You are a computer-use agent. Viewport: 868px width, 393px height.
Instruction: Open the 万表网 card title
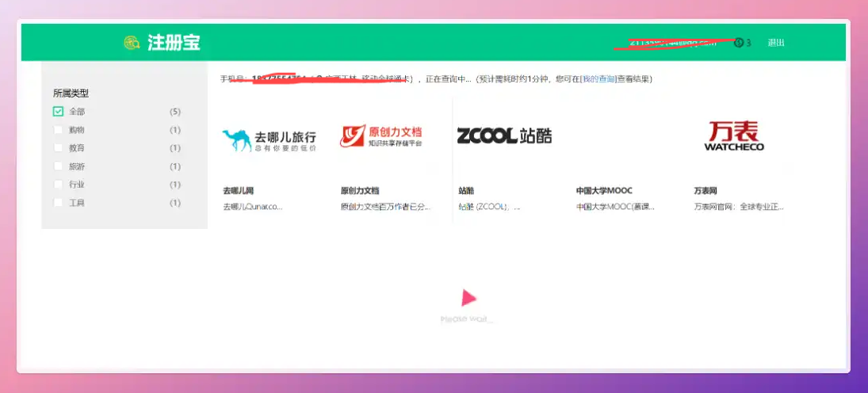(705, 191)
